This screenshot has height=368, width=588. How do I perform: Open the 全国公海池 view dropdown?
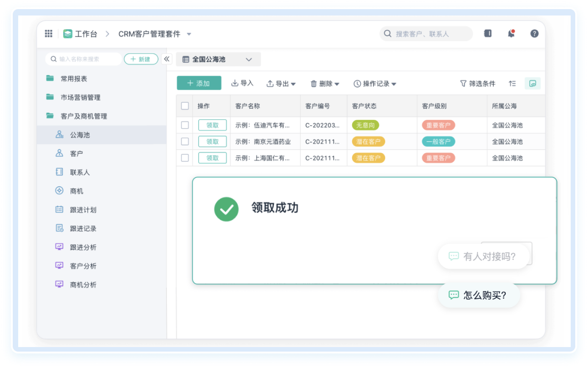218,59
